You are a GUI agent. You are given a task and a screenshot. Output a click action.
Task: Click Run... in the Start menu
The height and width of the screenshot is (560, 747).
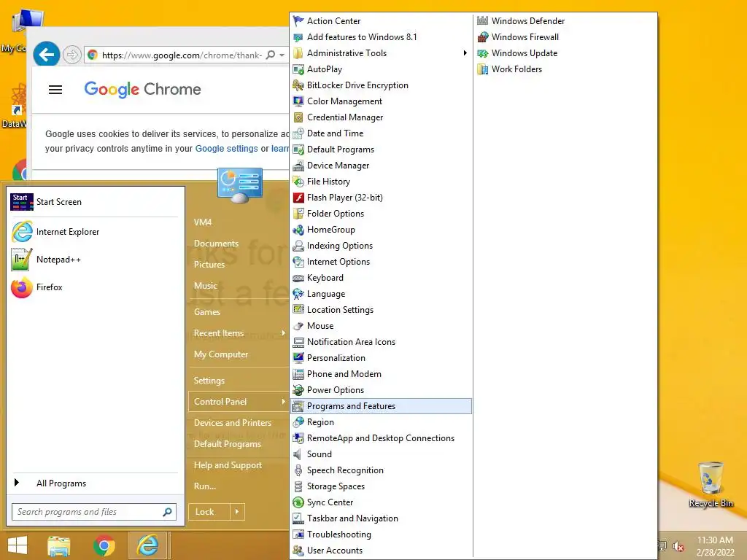point(205,486)
